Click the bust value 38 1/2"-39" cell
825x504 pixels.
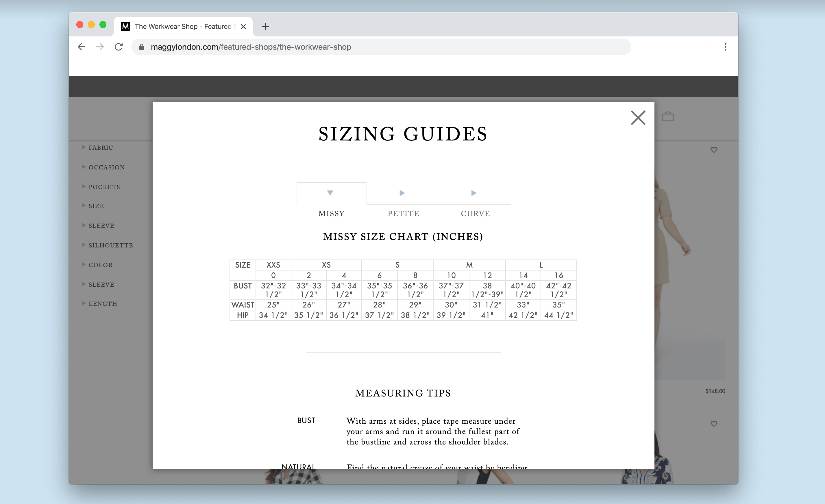pos(487,290)
